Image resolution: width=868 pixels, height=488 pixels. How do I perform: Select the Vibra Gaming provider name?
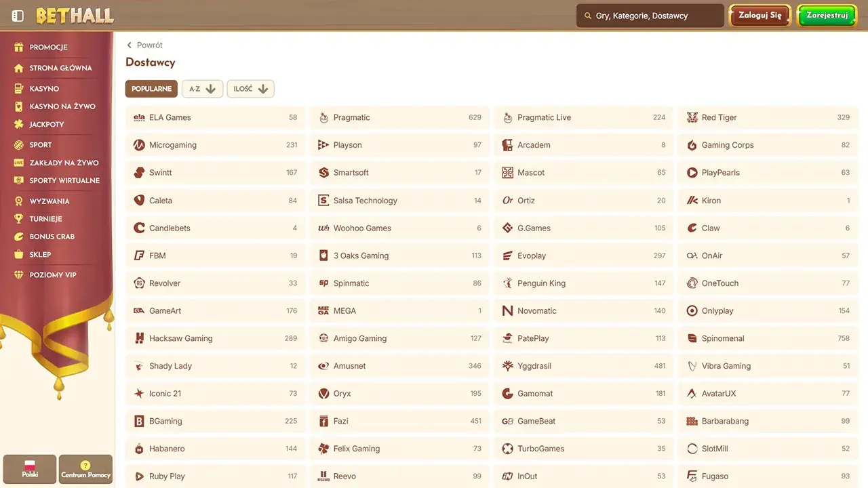point(726,366)
